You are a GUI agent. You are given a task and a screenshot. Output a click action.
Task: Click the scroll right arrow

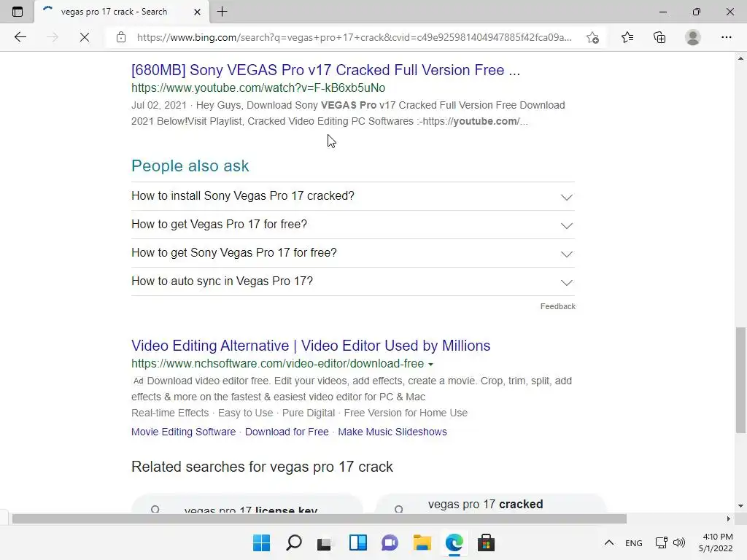(728, 518)
